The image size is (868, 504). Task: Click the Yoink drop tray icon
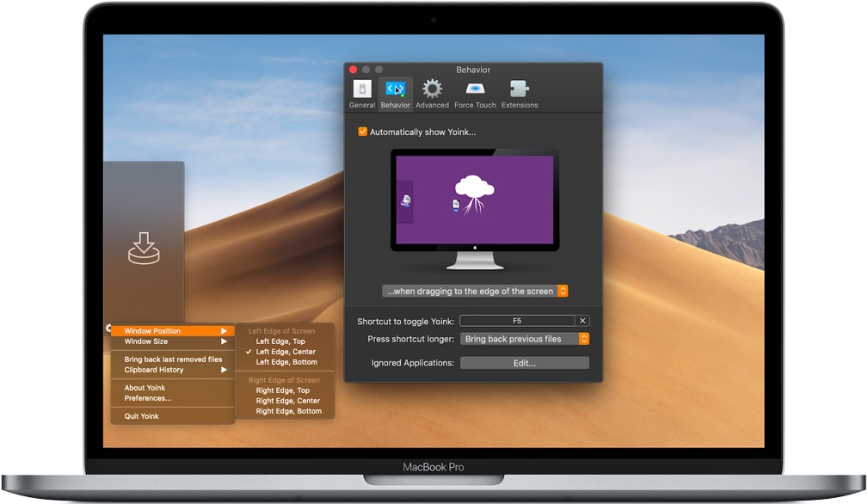point(145,248)
